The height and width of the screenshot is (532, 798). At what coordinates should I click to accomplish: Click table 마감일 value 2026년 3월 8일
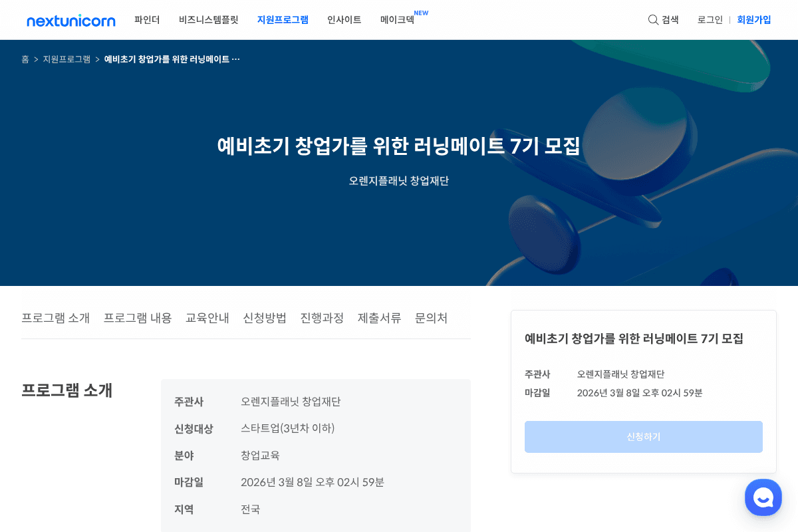click(313, 482)
